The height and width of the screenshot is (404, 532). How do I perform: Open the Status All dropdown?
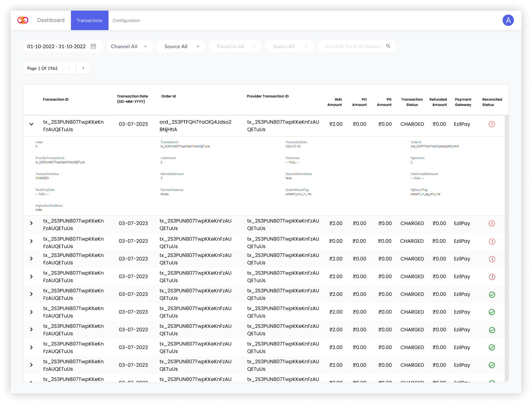[x=290, y=46]
